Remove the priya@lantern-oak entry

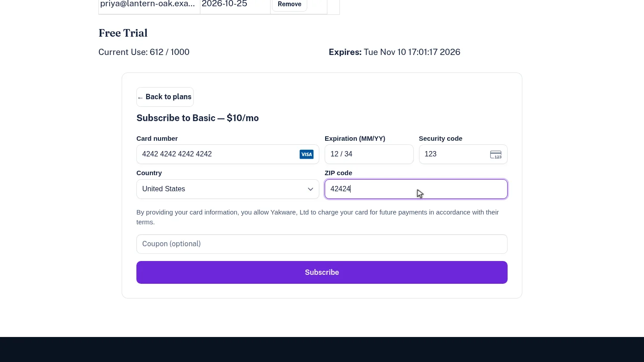click(289, 4)
